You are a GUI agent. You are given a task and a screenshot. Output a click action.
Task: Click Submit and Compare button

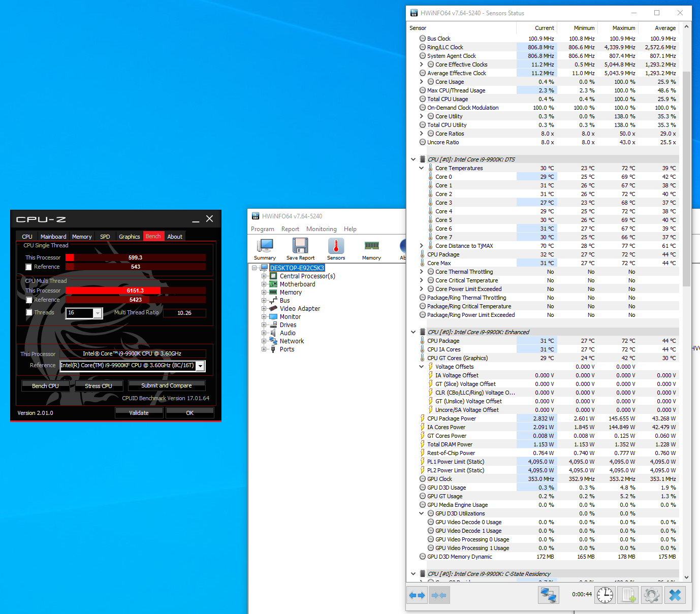(x=166, y=385)
